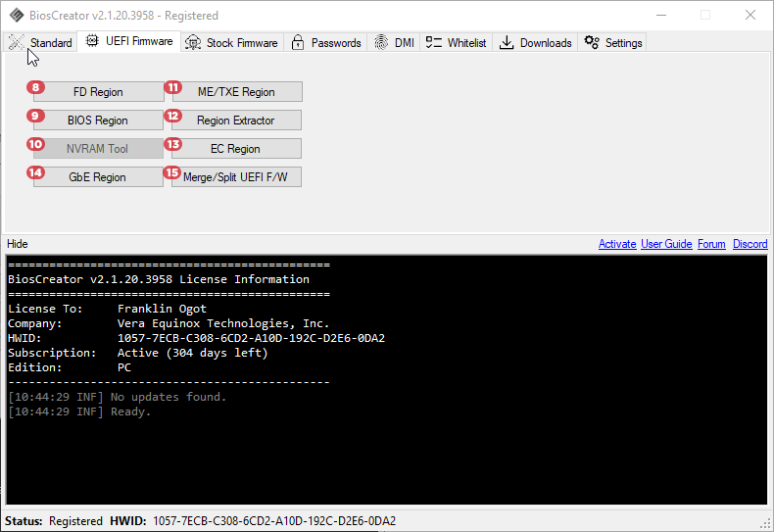This screenshot has width=774, height=532.
Task: Click the chip icon on UEFI Firmware tab
Action: click(92, 41)
